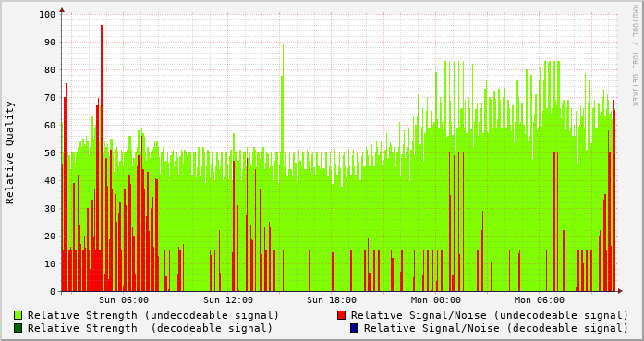Click the Relative Signal/Noise (undecodeable signal) label
Image resolution: width=644 pixels, height=341 pixels.
pyautogui.click(x=490, y=315)
